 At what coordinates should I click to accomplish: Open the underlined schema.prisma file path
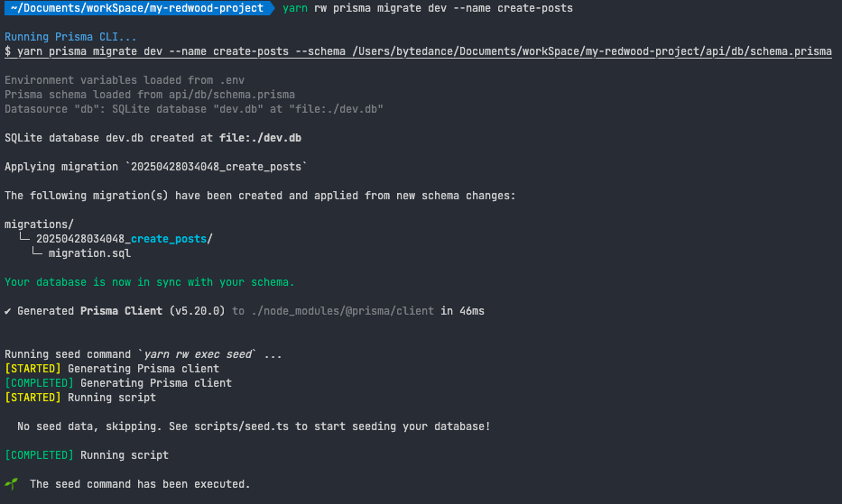(x=592, y=51)
